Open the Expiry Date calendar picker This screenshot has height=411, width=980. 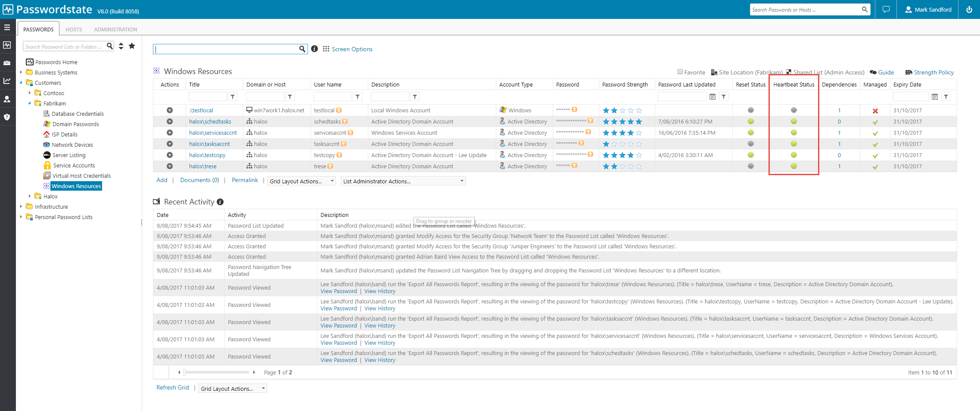pos(935,97)
